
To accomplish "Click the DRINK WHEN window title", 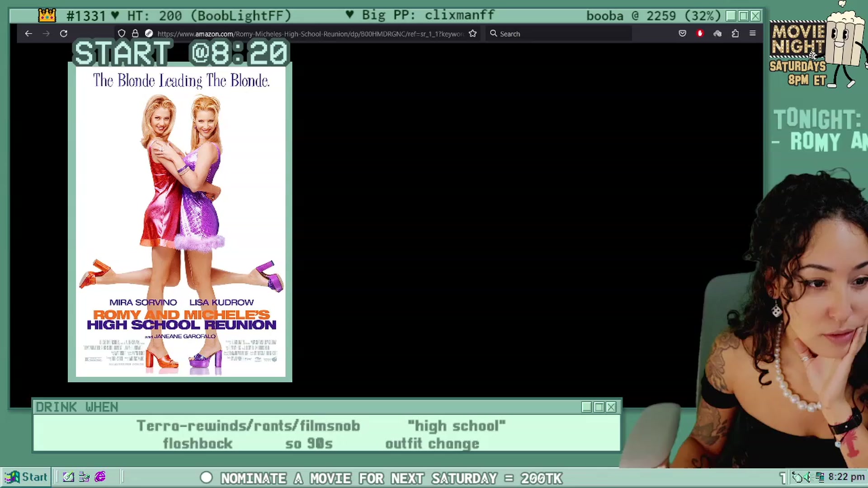I will point(77,407).
